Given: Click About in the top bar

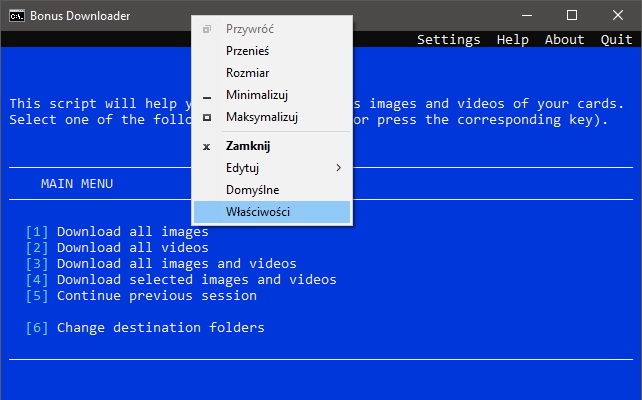Looking at the screenshot, I should point(564,40).
